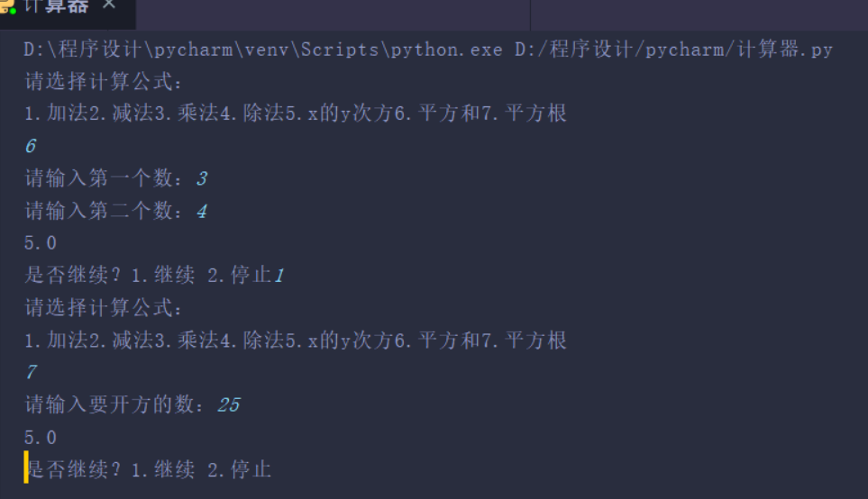This screenshot has height=499, width=868.
Task: Click the first 5.0 result output
Action: tap(41, 243)
